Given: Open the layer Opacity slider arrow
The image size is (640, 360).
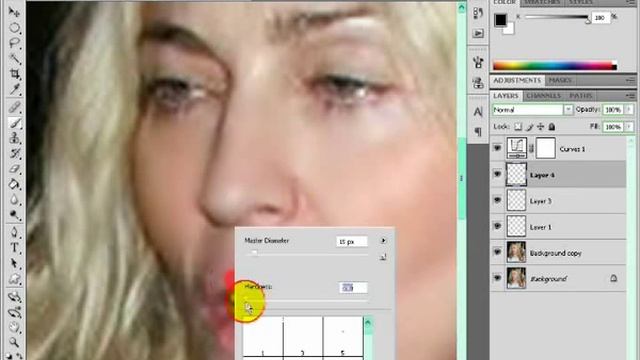Looking at the screenshot, I should [x=629, y=109].
